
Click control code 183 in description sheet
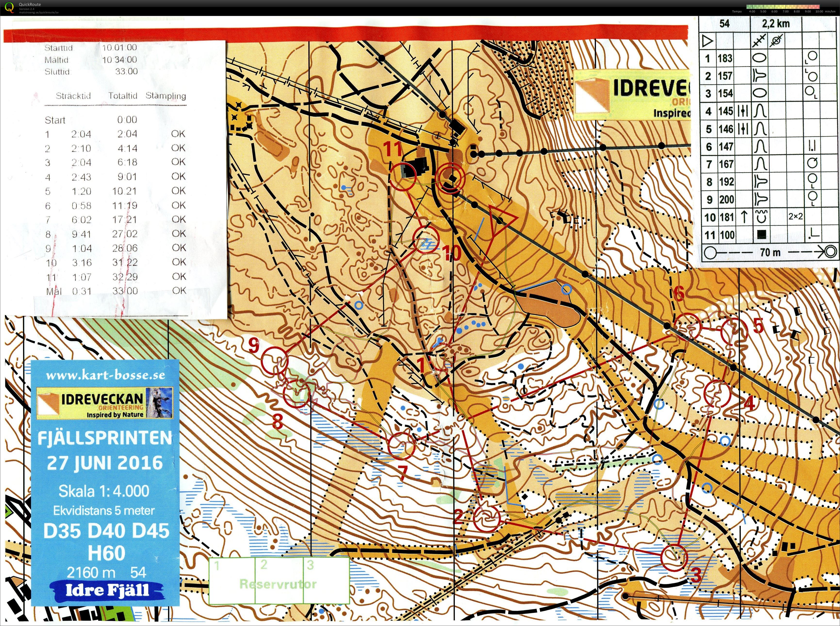725,58
